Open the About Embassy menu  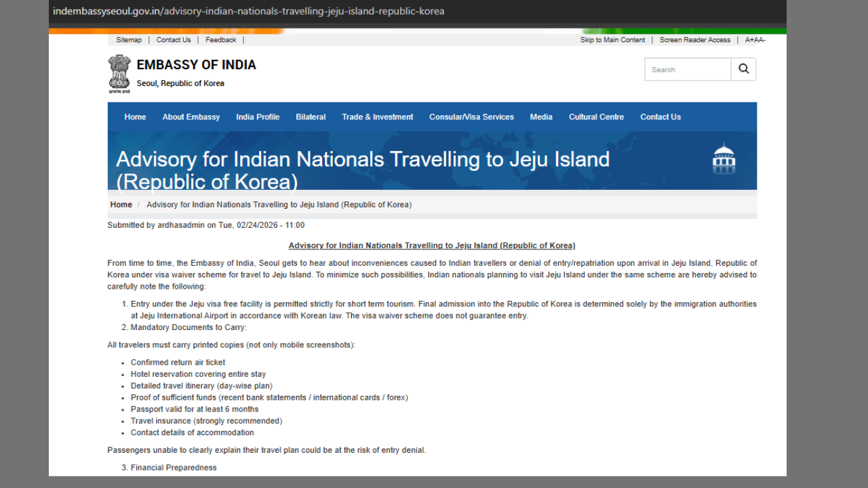point(191,117)
